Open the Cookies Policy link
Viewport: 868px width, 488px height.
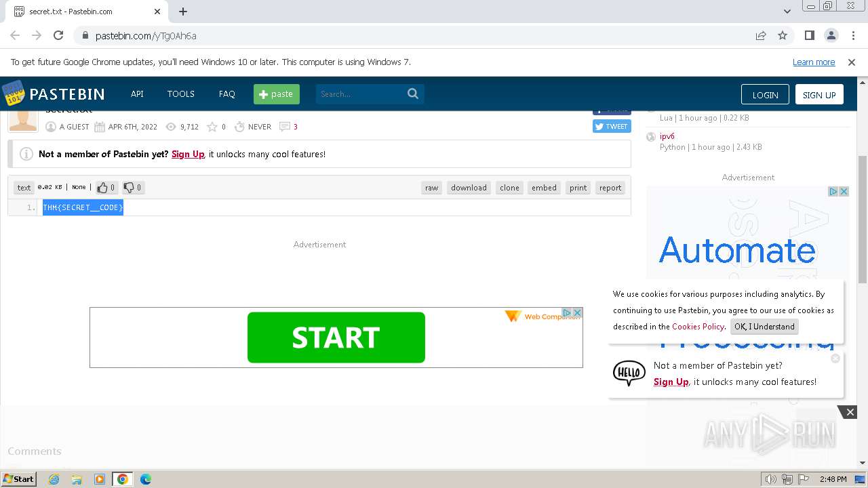[x=698, y=327]
